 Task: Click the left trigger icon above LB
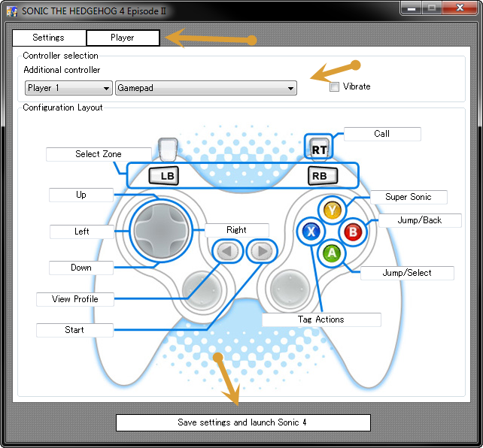coord(168,150)
